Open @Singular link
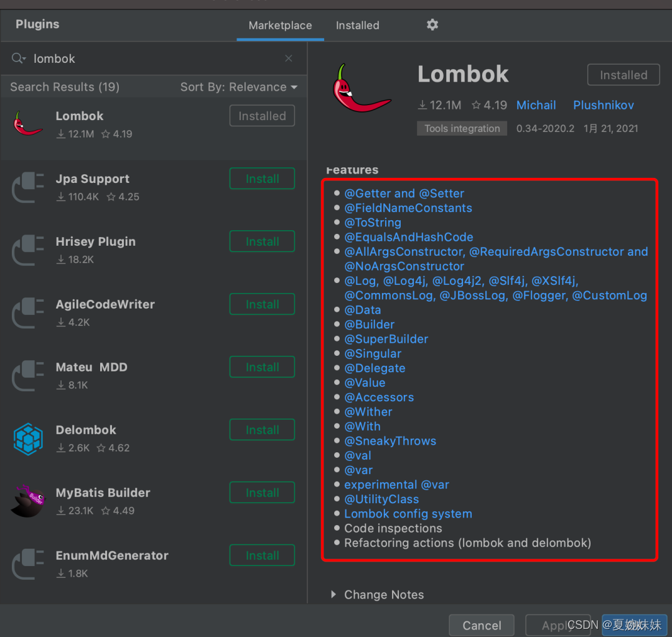 [x=373, y=353]
